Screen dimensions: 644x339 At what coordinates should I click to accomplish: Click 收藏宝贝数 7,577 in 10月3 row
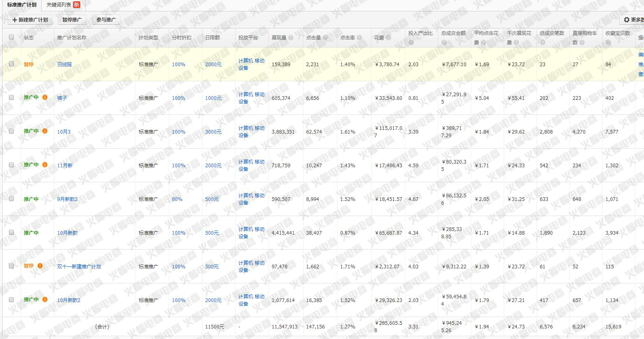point(612,132)
